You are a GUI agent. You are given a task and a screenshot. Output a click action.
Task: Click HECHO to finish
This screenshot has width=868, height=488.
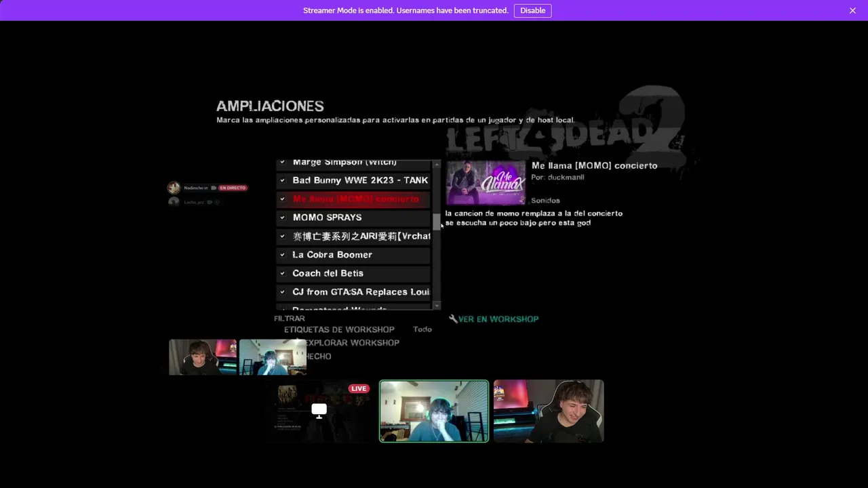tap(319, 357)
